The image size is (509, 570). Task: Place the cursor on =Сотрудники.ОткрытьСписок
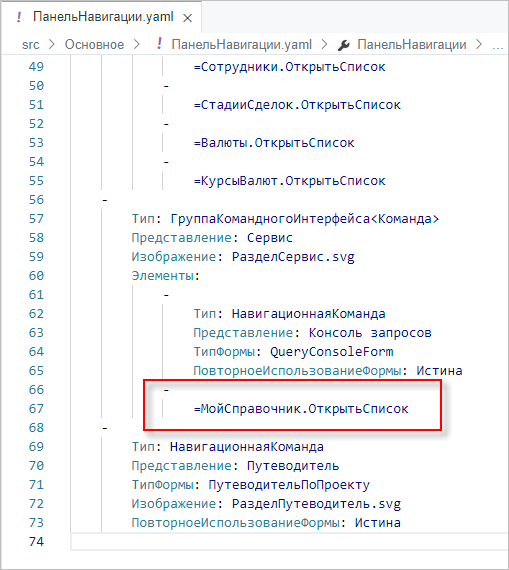289,67
